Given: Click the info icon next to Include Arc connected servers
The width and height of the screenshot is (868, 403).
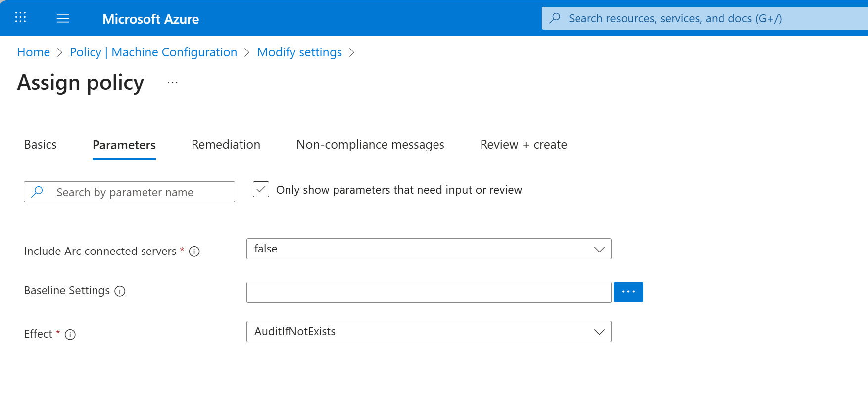Looking at the screenshot, I should pos(194,252).
